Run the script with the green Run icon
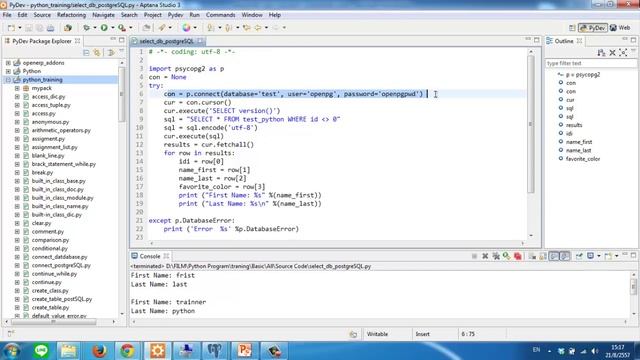This screenshot has height=360, width=640. [x=104, y=28]
